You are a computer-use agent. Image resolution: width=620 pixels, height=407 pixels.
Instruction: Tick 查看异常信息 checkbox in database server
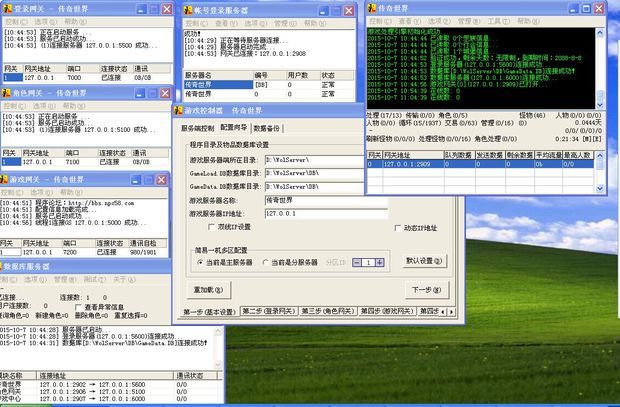point(78,307)
